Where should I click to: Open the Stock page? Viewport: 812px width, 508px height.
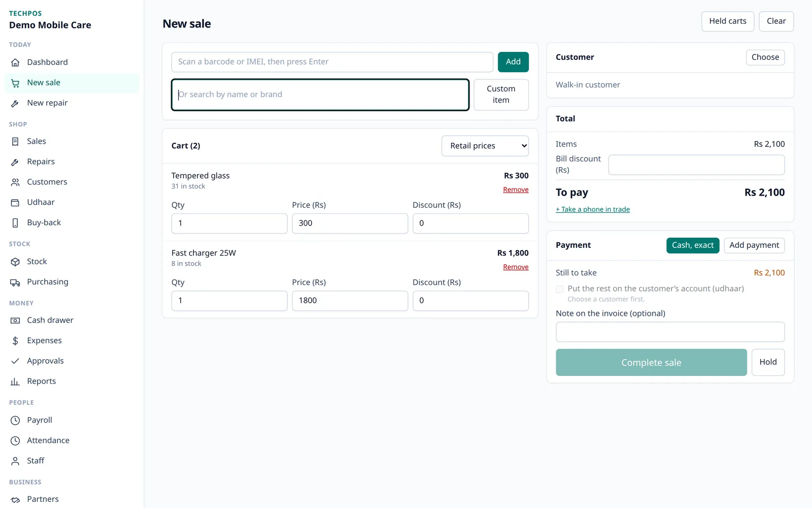click(72, 262)
